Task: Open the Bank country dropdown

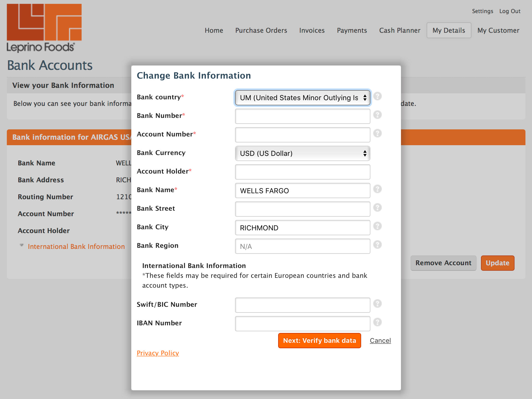Action: [x=302, y=98]
